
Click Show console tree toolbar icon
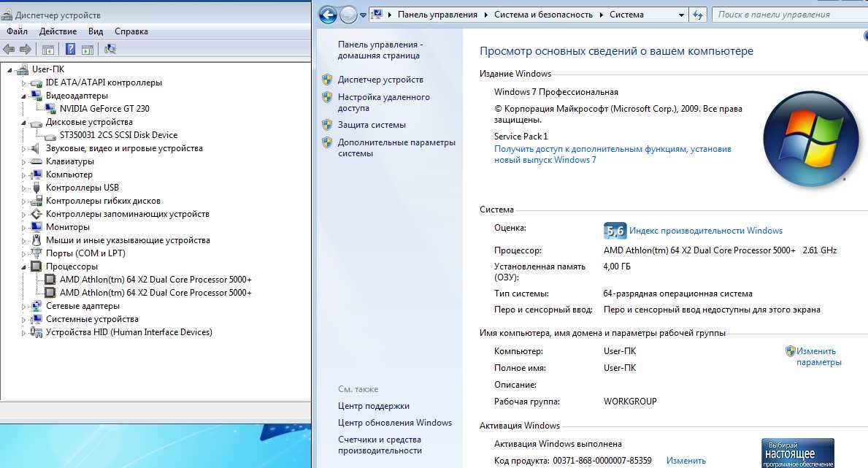(48, 50)
